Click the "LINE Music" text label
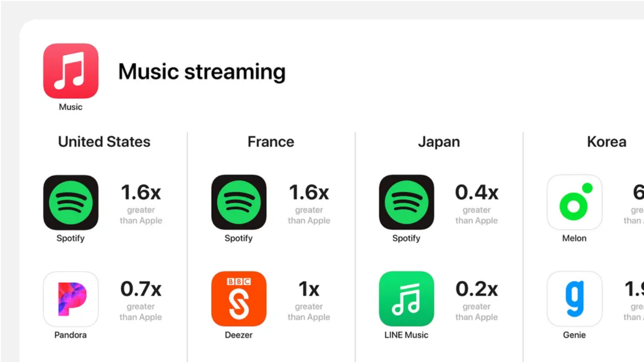 click(x=406, y=335)
